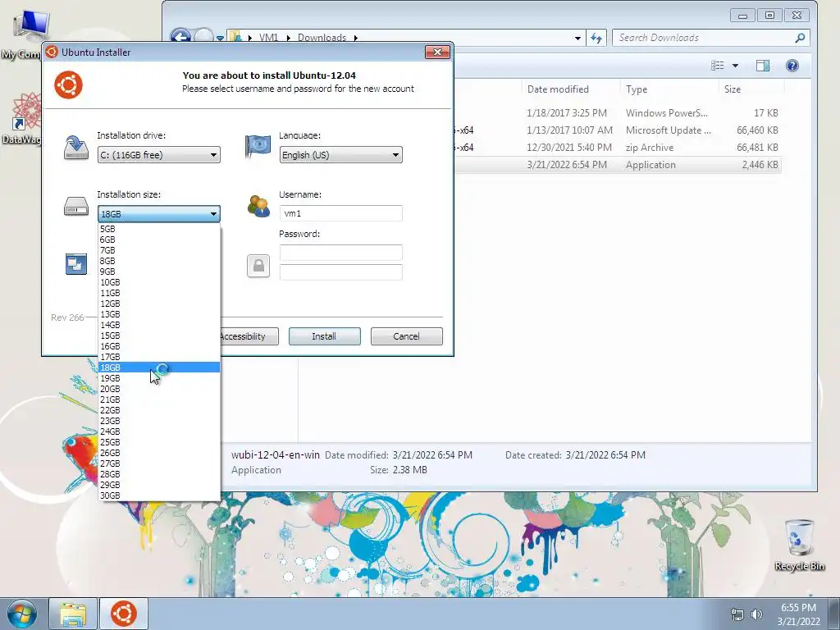Click the first Password field

click(x=340, y=253)
